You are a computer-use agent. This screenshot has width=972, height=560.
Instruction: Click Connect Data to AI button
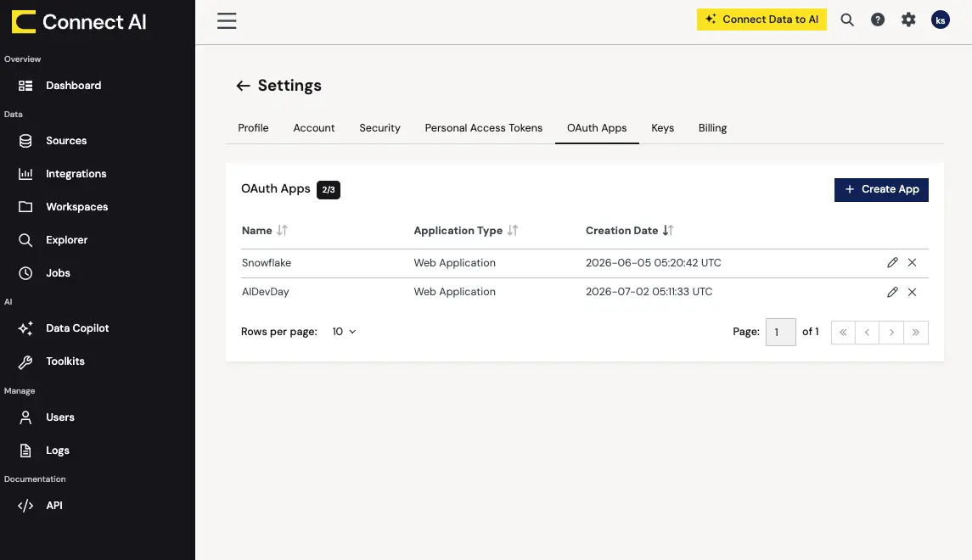pos(761,20)
